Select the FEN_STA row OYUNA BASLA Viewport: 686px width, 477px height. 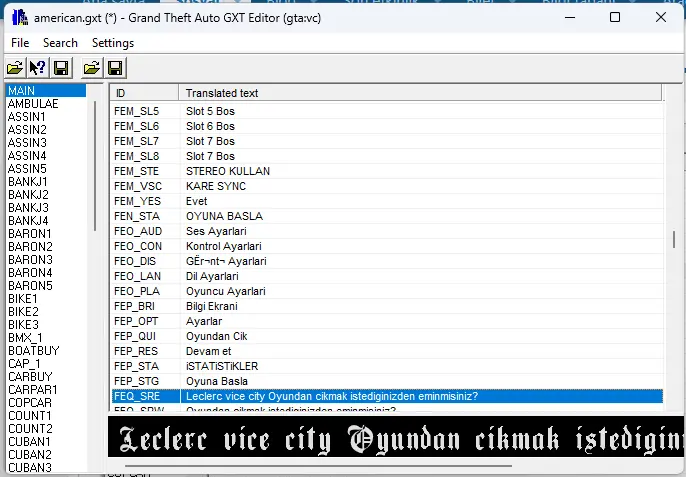click(x=387, y=216)
